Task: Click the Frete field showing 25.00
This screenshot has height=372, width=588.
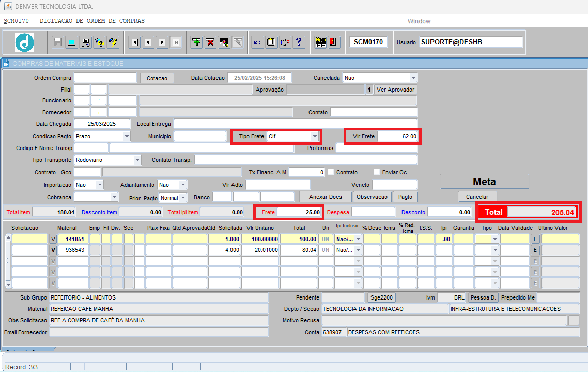Action: click(299, 213)
